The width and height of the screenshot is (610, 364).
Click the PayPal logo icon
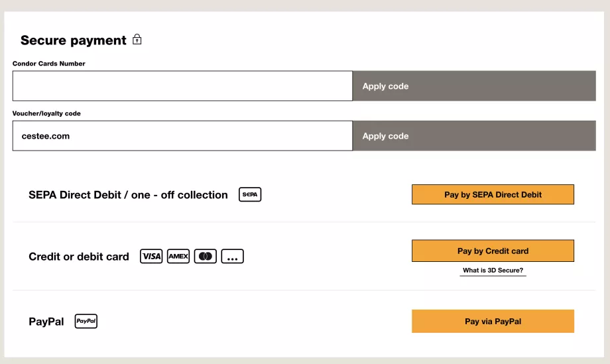click(x=86, y=322)
